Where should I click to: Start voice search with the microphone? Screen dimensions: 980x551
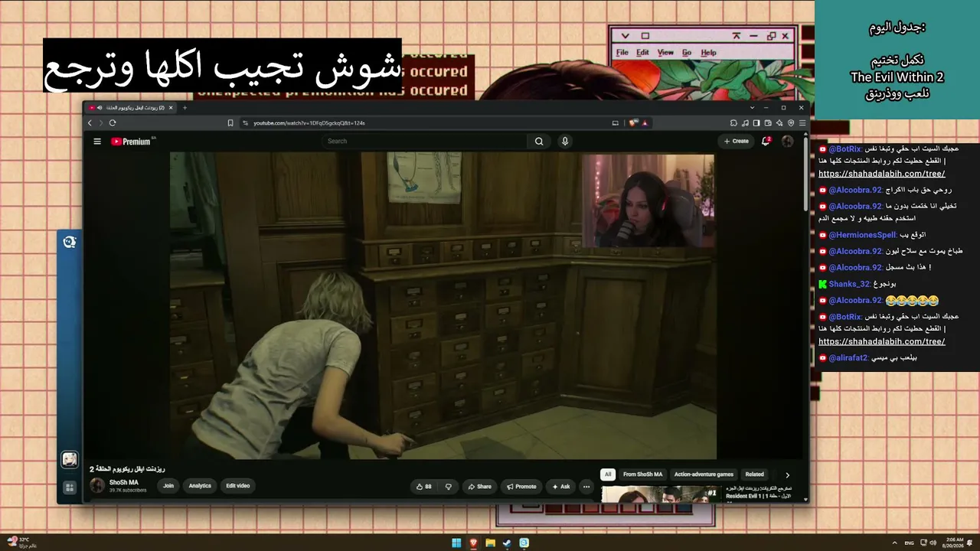coord(565,142)
